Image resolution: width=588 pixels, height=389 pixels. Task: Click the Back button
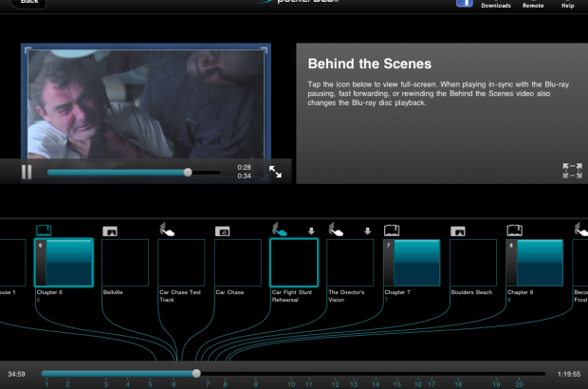pos(28,2)
